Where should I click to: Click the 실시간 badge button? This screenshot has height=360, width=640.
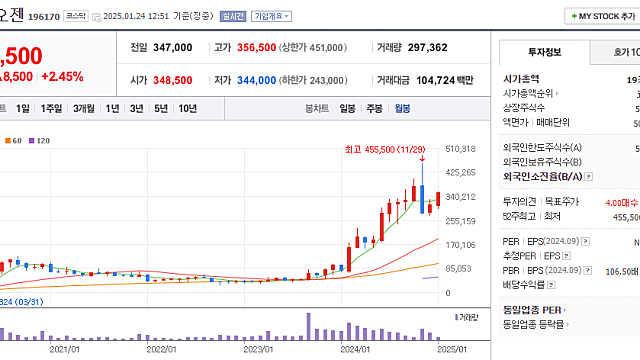pyautogui.click(x=233, y=16)
